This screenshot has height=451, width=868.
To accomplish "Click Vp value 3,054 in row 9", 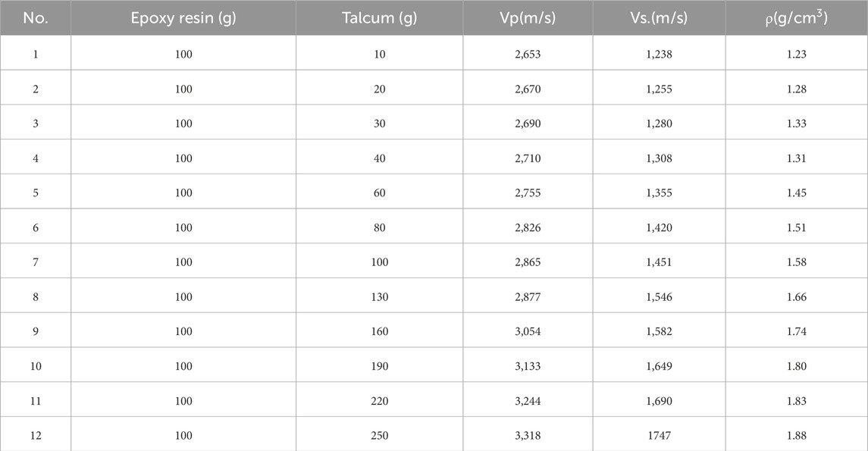I will 528,331.
